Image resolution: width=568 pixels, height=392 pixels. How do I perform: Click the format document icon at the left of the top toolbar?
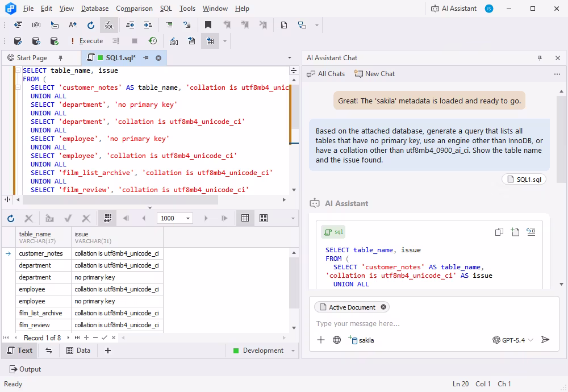[x=18, y=25]
